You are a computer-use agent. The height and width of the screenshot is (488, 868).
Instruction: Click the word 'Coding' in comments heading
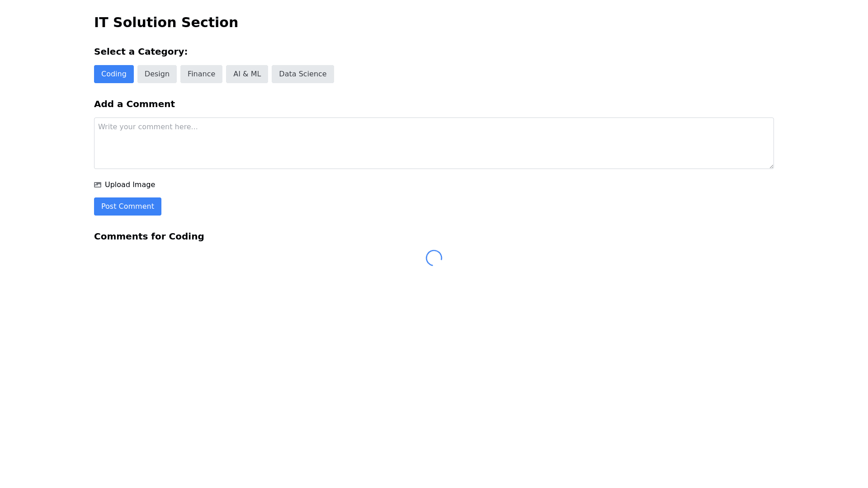click(x=186, y=236)
